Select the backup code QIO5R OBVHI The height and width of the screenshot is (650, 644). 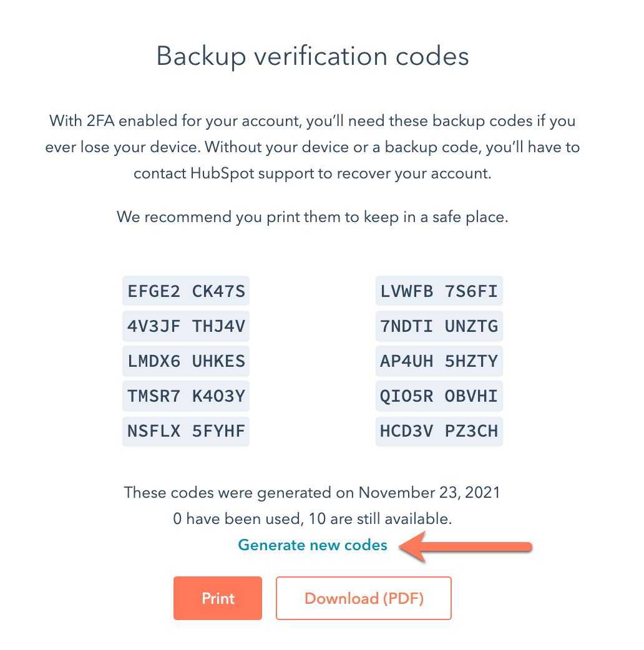pyautogui.click(x=439, y=395)
